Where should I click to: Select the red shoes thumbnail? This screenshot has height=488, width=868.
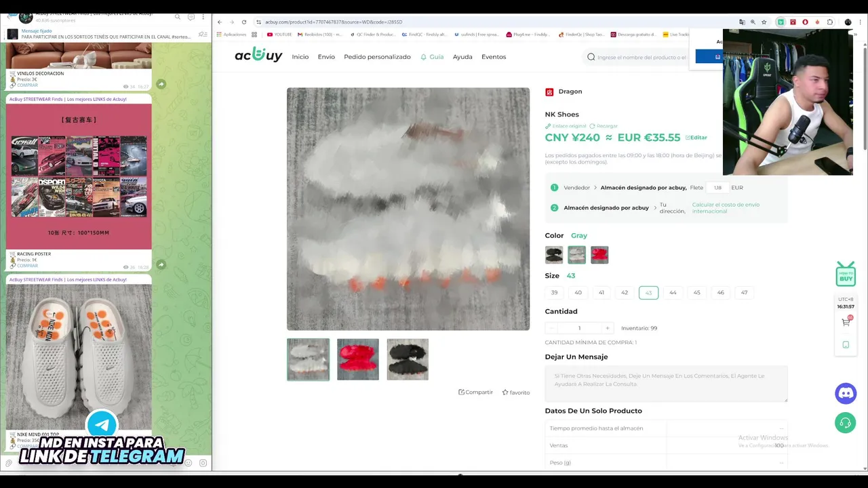pyautogui.click(x=358, y=359)
